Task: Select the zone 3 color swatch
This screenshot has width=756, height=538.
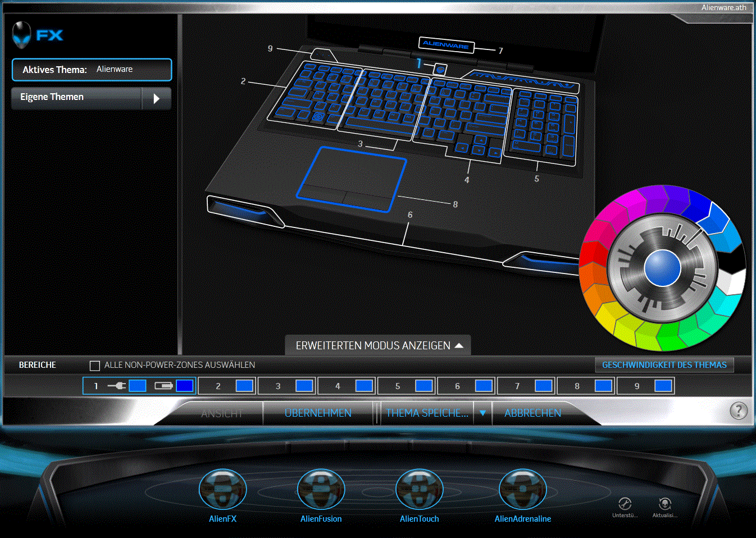Action: click(x=304, y=386)
